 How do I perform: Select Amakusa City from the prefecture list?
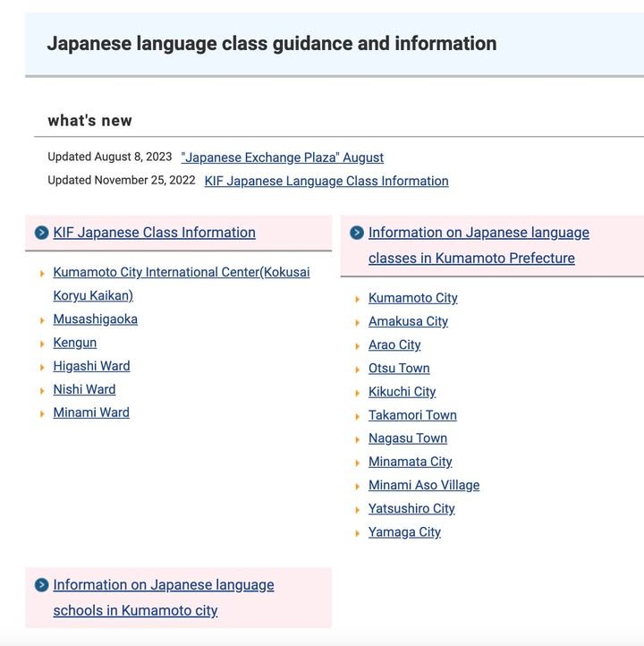coord(408,321)
